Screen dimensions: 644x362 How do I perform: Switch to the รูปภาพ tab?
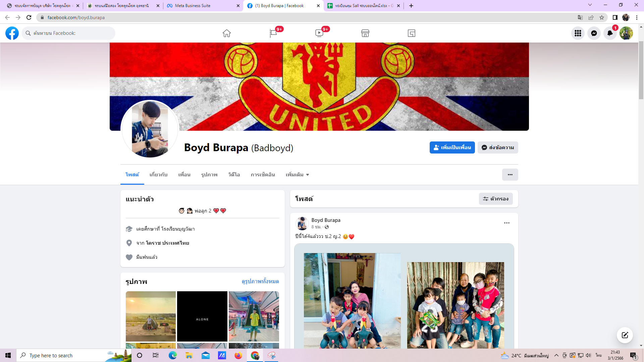coord(209,175)
